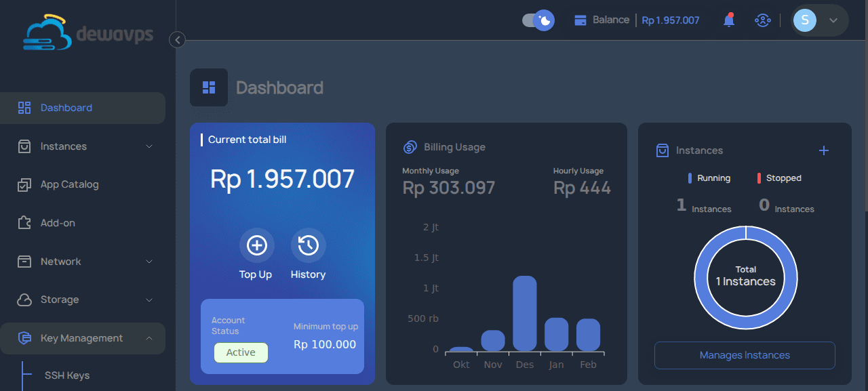
Task: Click the Manages Instances button
Action: [x=745, y=355]
